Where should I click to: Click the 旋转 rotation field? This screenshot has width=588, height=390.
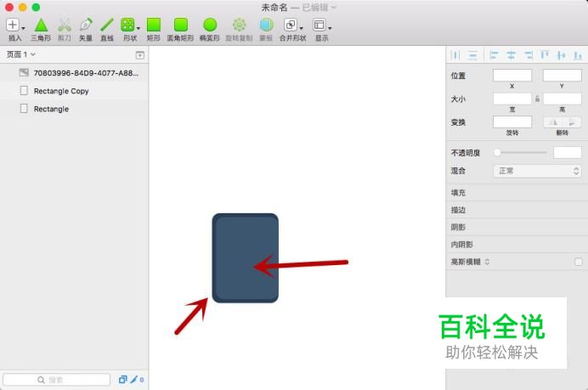pos(512,122)
